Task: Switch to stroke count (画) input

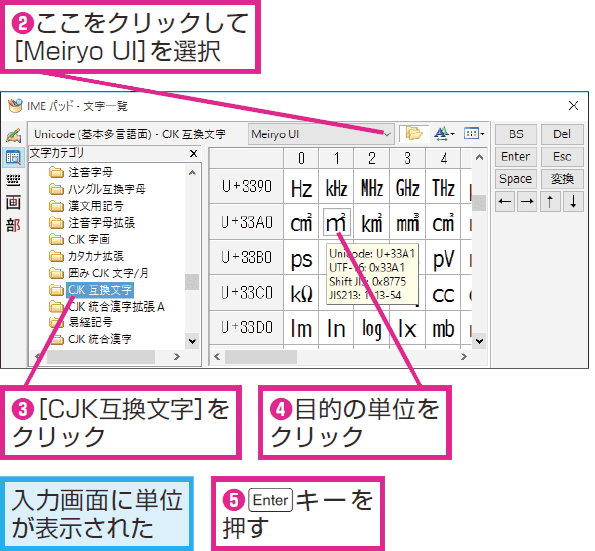Action: click(14, 203)
